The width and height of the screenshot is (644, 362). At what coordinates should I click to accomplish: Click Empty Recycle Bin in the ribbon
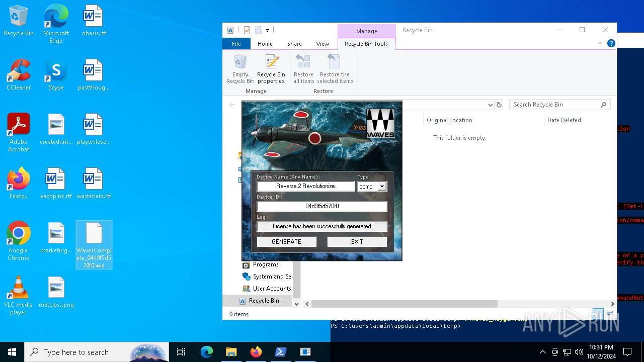coord(240,69)
